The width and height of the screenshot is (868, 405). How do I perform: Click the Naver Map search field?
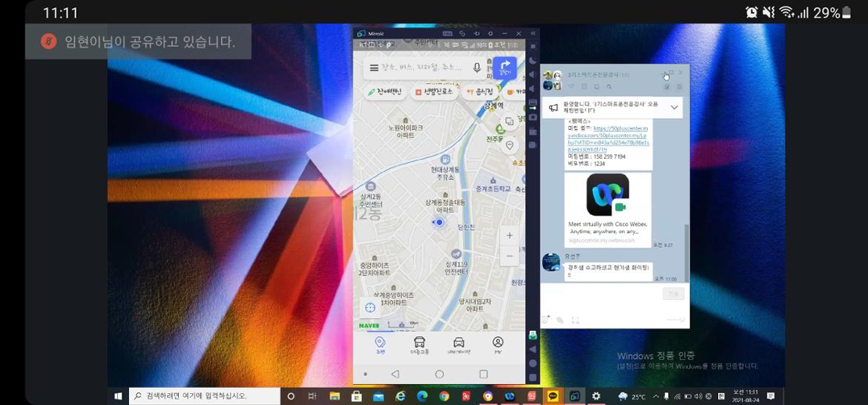click(424, 68)
